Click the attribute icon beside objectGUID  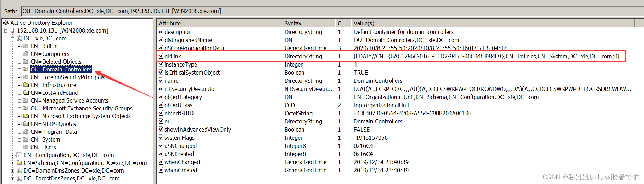click(161, 113)
